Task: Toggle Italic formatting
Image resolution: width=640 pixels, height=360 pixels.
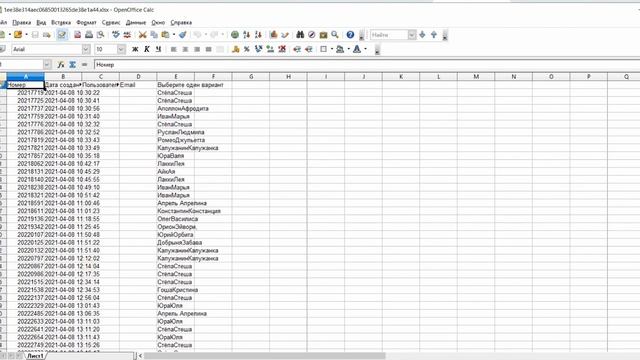Action: 147,49
